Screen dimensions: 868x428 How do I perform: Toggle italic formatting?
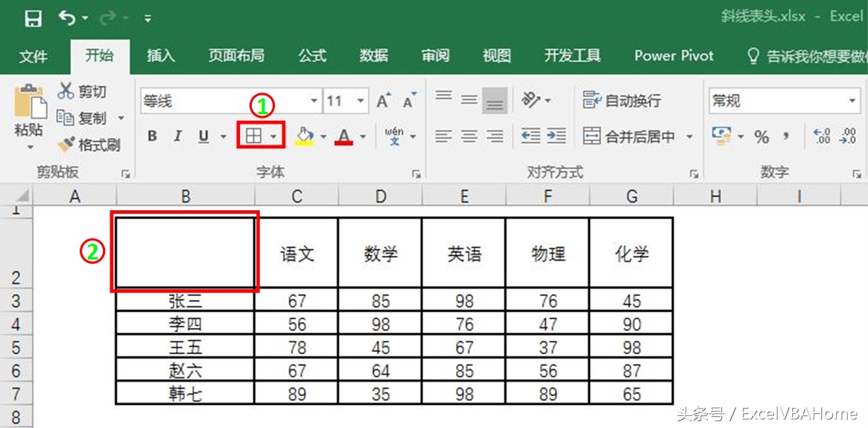click(x=177, y=136)
